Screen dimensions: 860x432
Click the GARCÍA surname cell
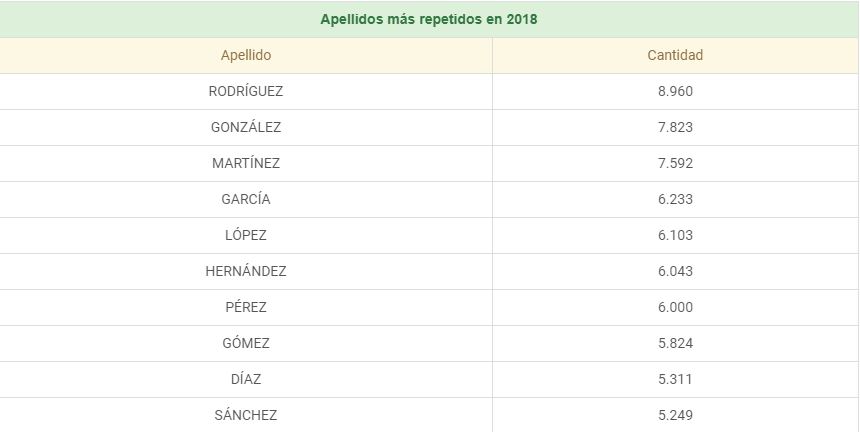coord(246,199)
